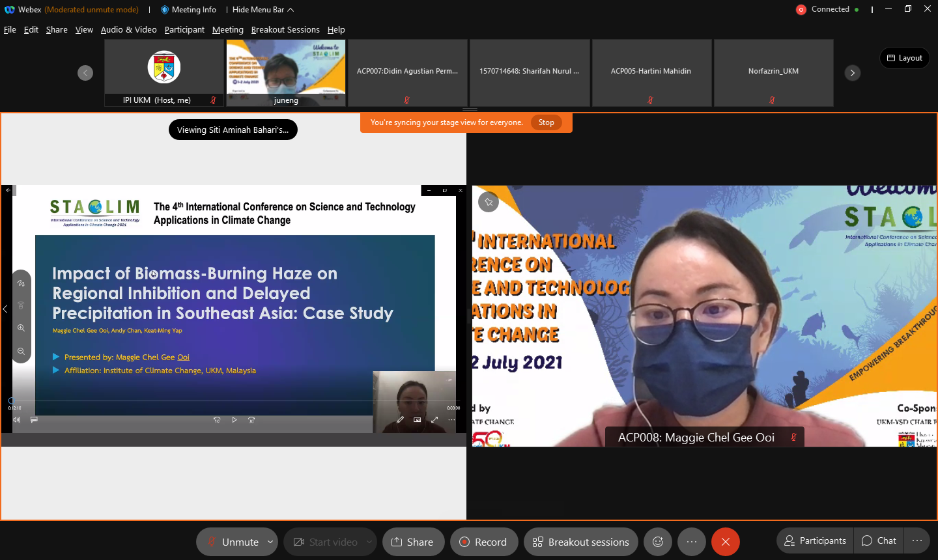This screenshot has width=938, height=560.
Task: Select the juneng video thumbnail
Action: tap(286, 72)
